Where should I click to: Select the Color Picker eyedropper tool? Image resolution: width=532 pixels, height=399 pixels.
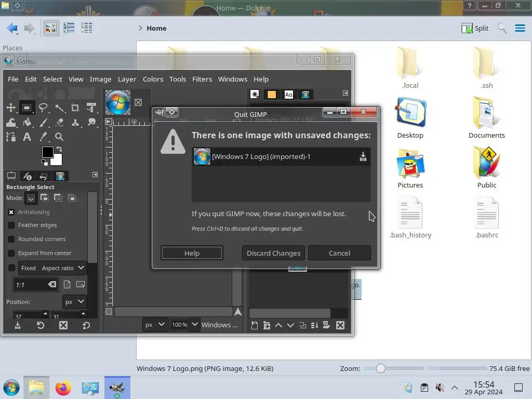pos(43,137)
